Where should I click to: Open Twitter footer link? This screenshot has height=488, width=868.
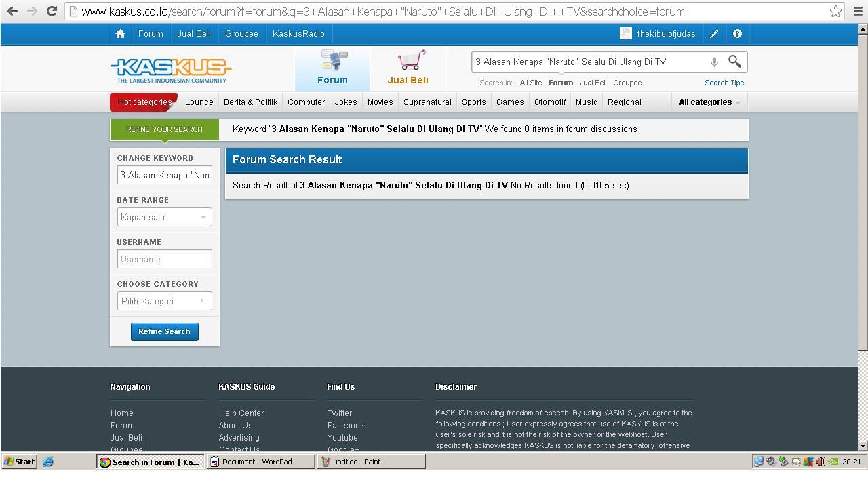(339, 413)
